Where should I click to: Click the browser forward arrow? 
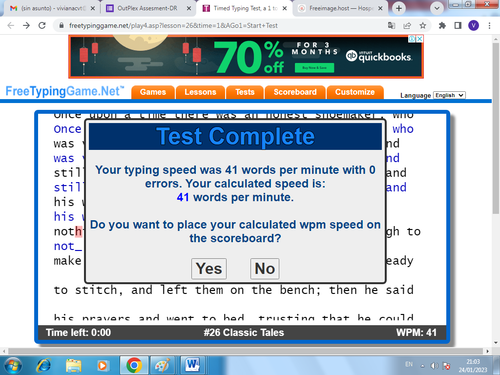[26, 26]
